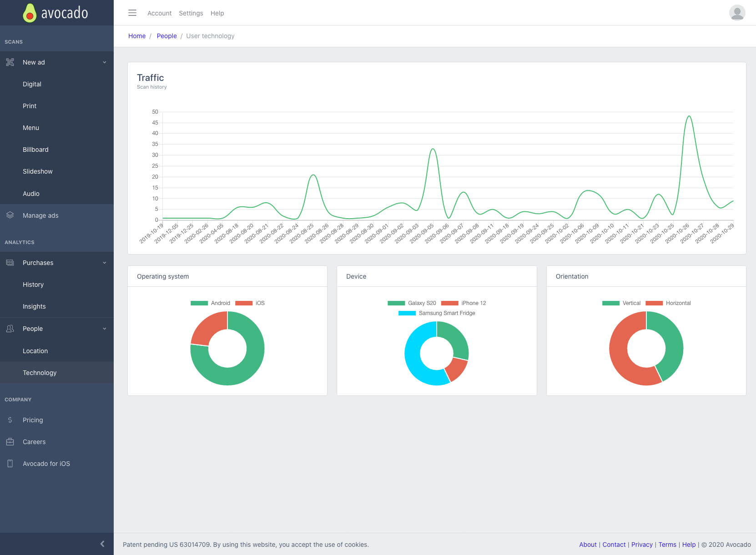Go to People breadcrumb link

tap(166, 36)
